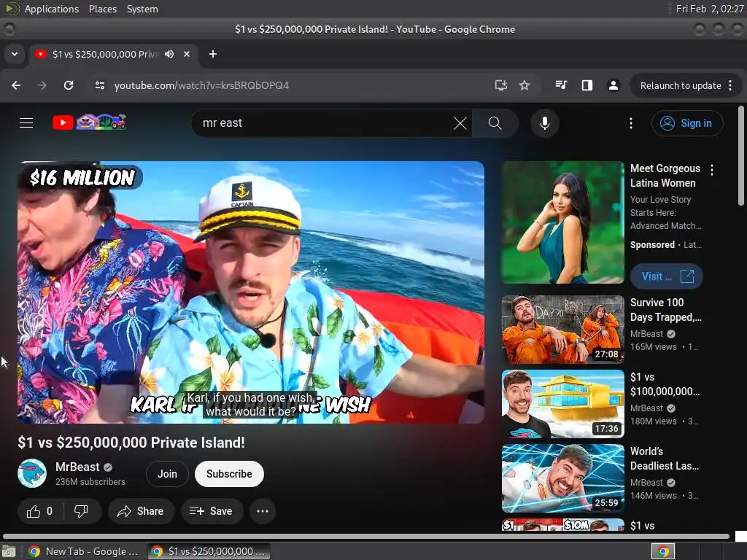Dislike the video with thumbs down
Screen dimensions: 747x560
82,511
